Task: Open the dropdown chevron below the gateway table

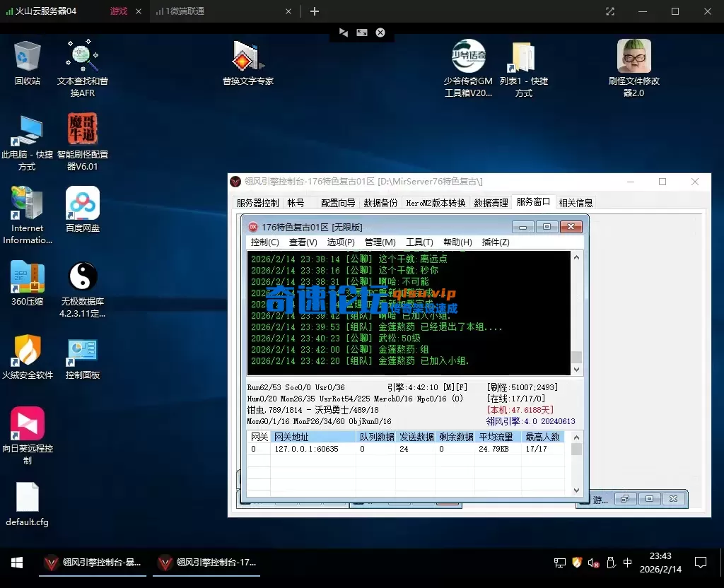Action: tap(576, 489)
